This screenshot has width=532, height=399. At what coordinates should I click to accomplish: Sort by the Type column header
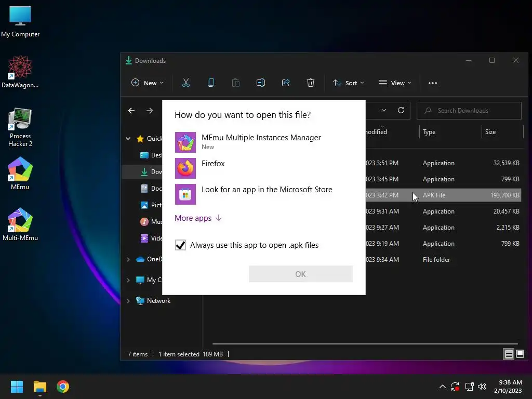(429, 132)
